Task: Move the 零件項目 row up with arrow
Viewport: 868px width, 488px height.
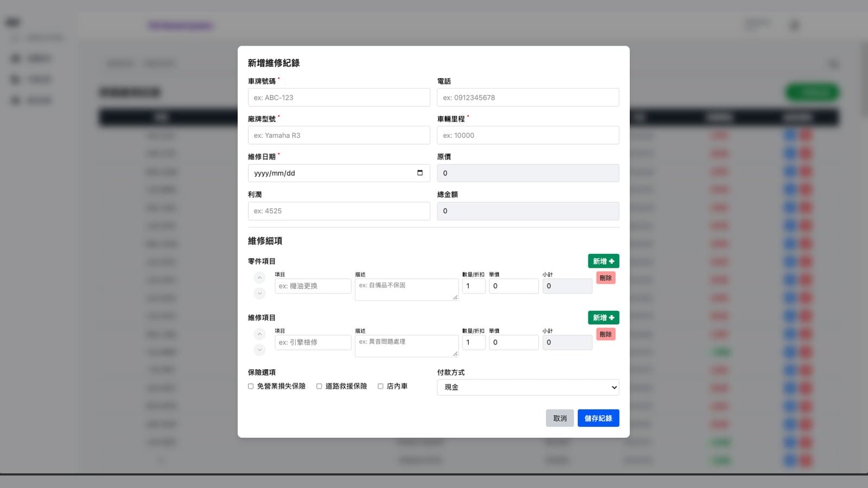Action: (x=260, y=278)
